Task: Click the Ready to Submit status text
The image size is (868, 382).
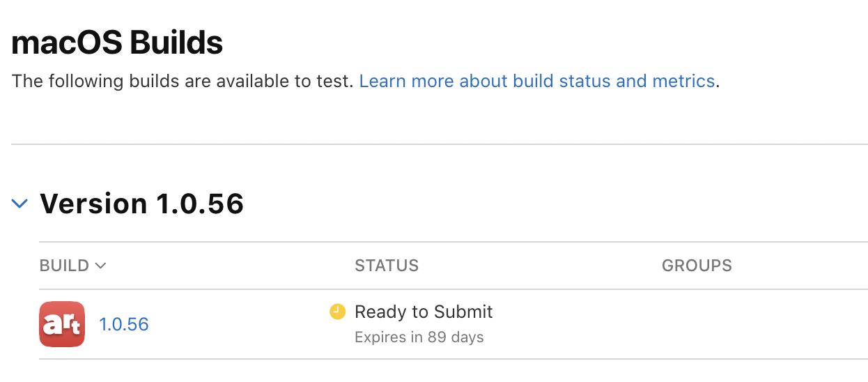Action: point(424,312)
